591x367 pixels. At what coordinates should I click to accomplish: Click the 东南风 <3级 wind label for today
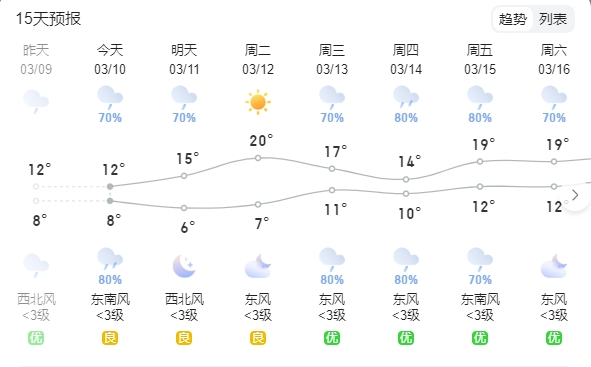click(x=110, y=307)
